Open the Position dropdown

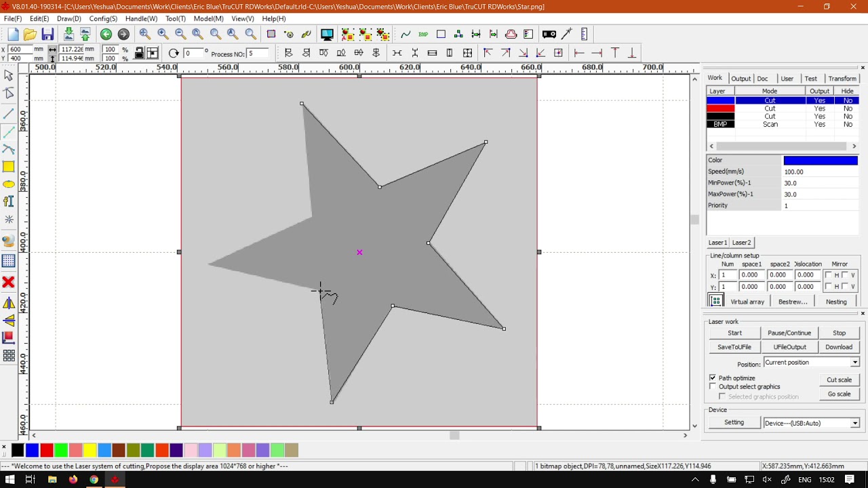click(854, 363)
